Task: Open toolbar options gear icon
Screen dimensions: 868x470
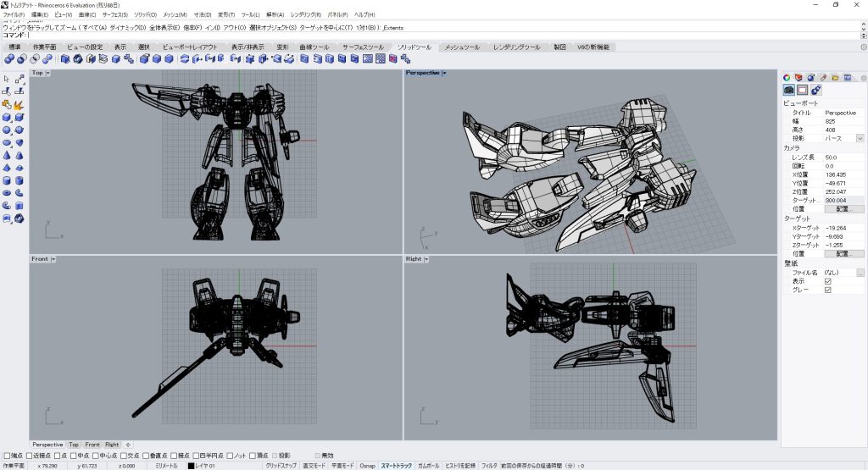Action: click(x=862, y=47)
